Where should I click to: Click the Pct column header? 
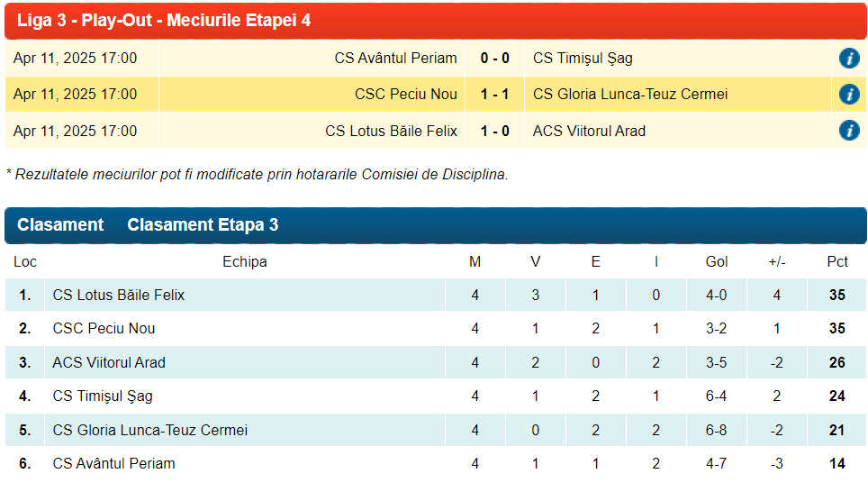tap(837, 262)
